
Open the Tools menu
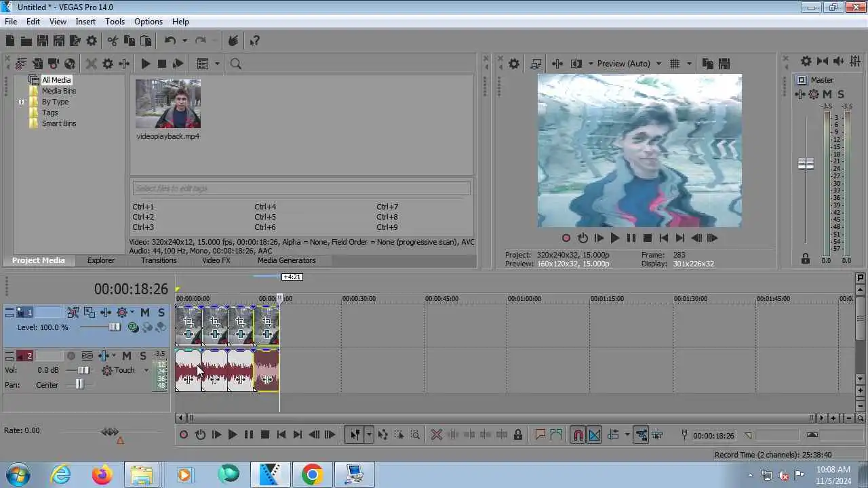(x=115, y=22)
